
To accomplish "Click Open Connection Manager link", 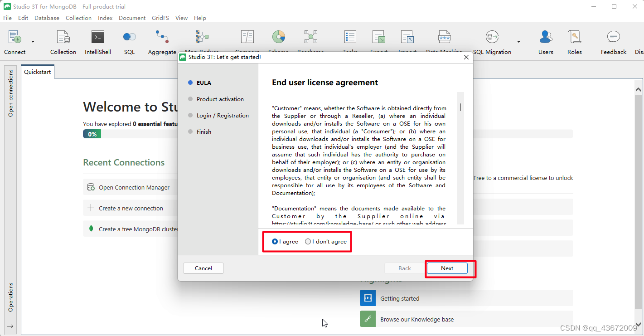I will (134, 187).
